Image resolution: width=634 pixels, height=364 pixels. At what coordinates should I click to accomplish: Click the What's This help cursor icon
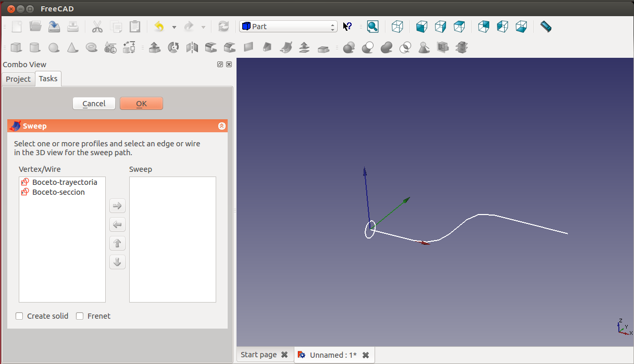pyautogui.click(x=347, y=27)
